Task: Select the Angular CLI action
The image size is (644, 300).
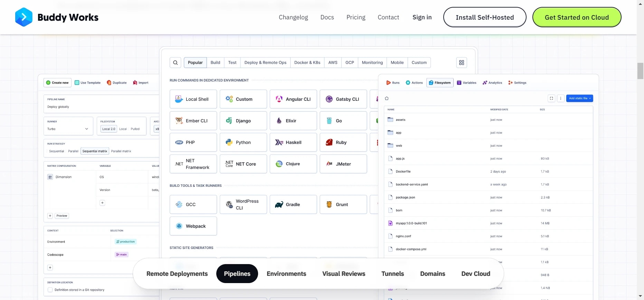Action: [x=293, y=99]
